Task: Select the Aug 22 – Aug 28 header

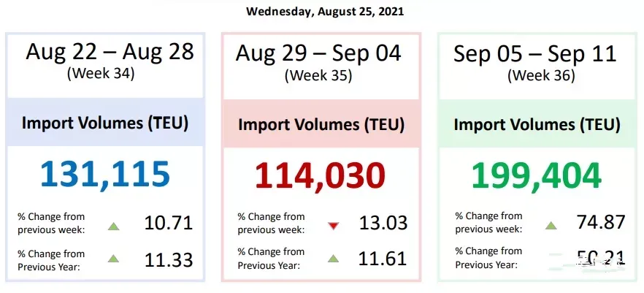Action: click(x=110, y=52)
